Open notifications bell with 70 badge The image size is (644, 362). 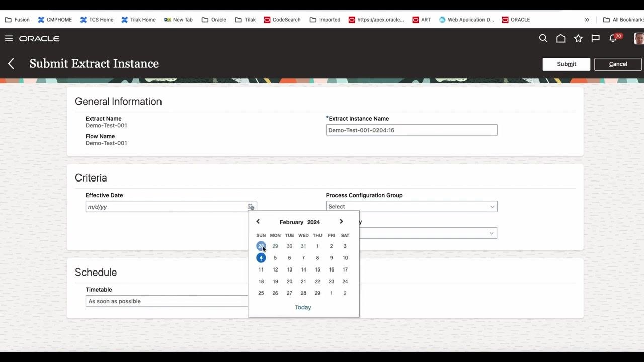point(615,38)
